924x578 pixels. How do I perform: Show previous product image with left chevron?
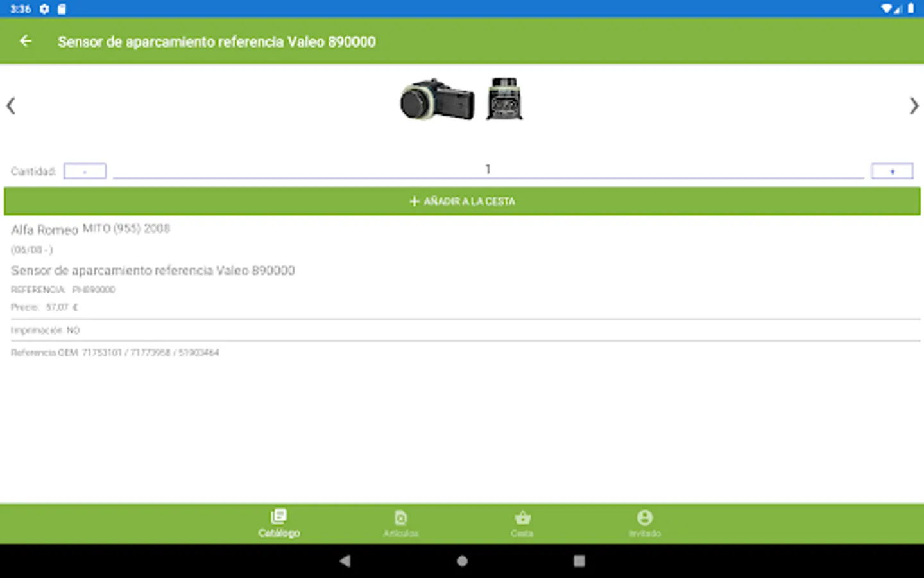tap(11, 106)
